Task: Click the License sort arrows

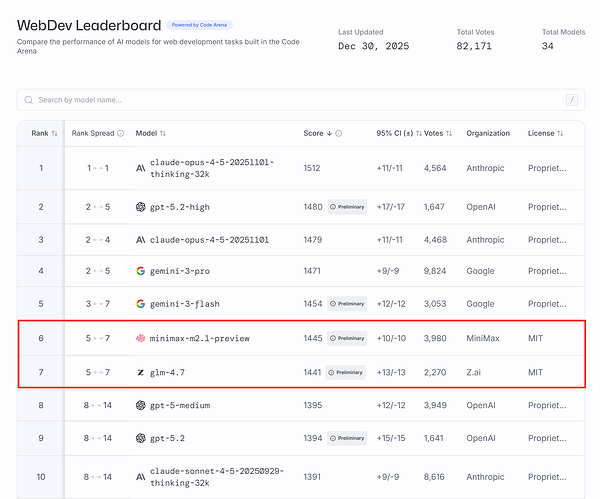Action: [x=560, y=134]
